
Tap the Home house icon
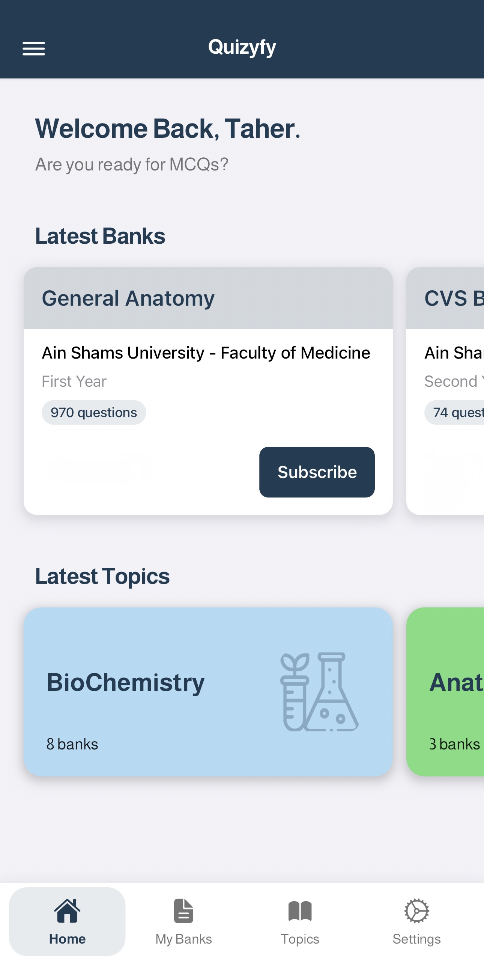coord(67,911)
